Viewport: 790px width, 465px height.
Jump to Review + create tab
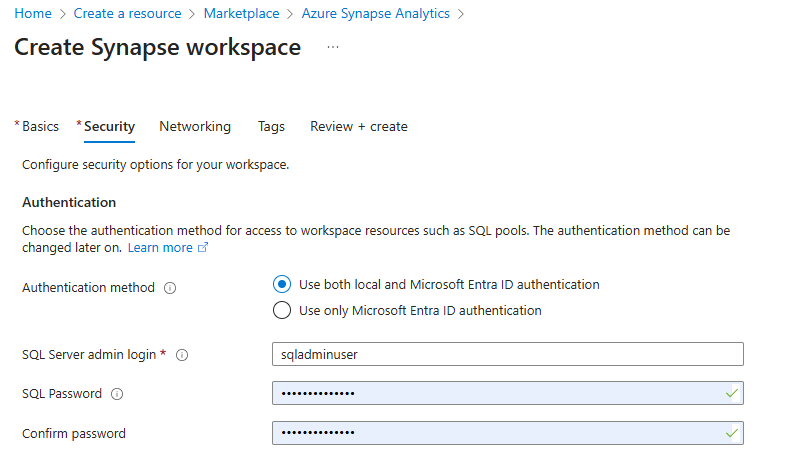coord(359,126)
